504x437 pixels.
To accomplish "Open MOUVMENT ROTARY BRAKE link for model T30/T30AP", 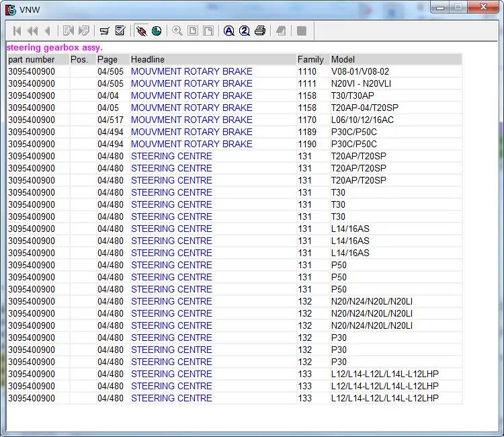I will point(192,96).
